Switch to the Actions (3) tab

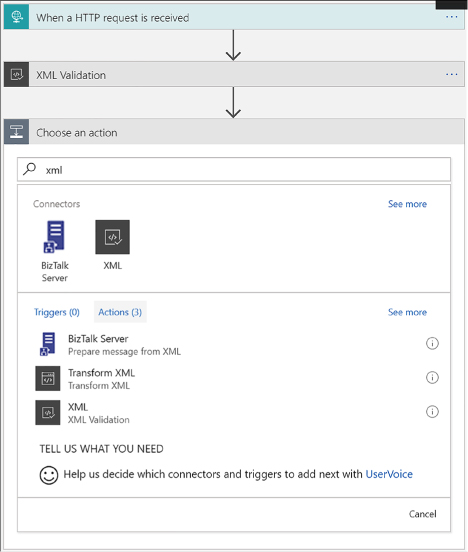(x=120, y=312)
